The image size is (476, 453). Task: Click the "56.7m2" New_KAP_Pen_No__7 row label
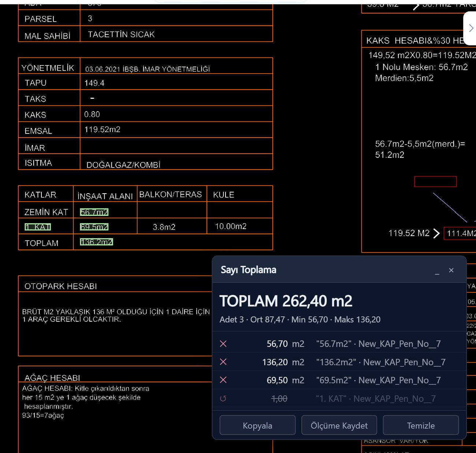click(x=378, y=344)
